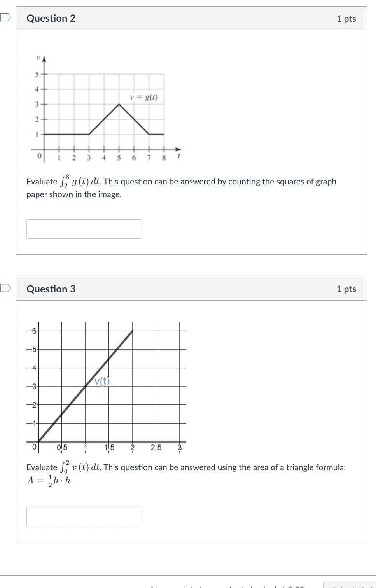Click the v(t) label on the second graph

(x=101, y=382)
